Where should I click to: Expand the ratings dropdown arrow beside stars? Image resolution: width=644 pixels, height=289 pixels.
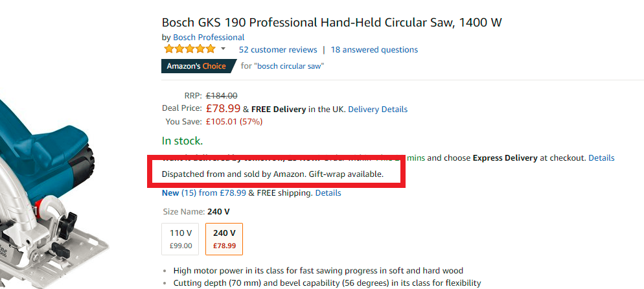click(223, 49)
